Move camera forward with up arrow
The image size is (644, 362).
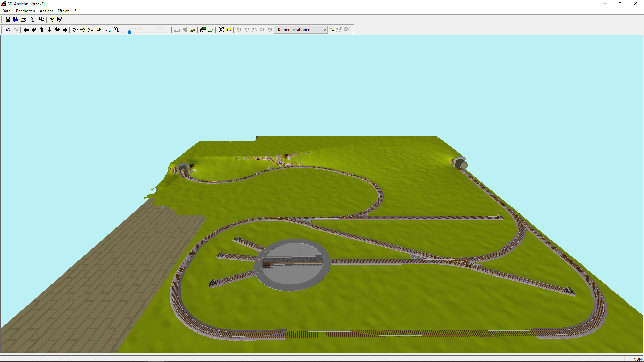(42, 30)
